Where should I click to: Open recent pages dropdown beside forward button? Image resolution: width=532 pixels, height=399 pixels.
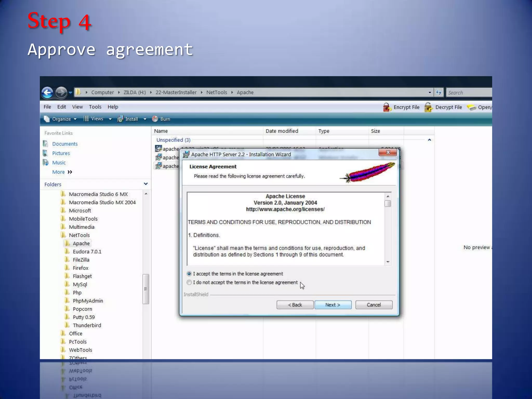[x=70, y=92]
